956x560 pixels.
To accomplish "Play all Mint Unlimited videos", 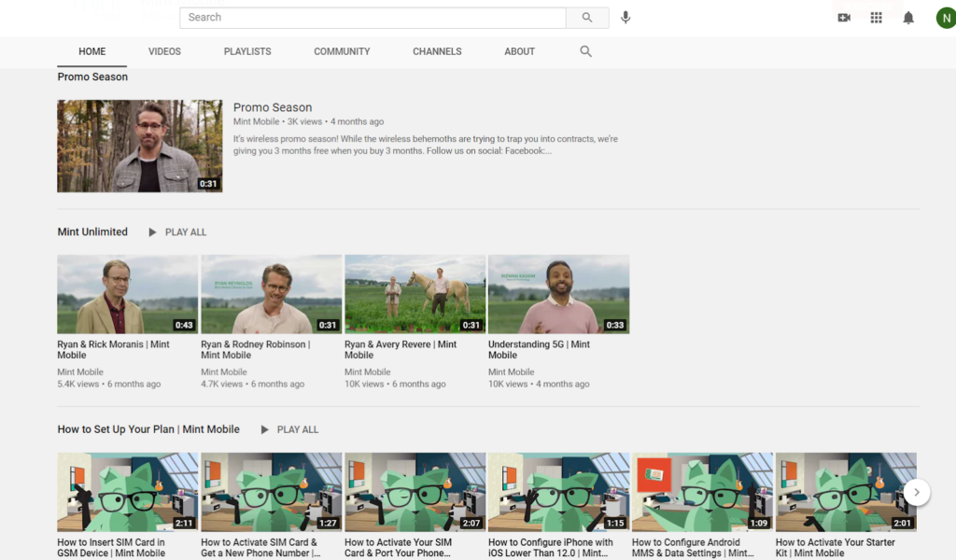I will pos(177,232).
